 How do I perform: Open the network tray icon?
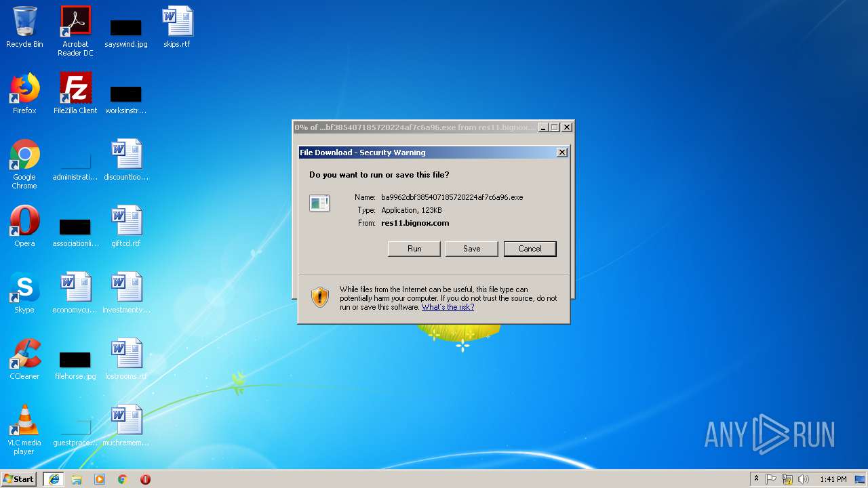click(x=787, y=479)
